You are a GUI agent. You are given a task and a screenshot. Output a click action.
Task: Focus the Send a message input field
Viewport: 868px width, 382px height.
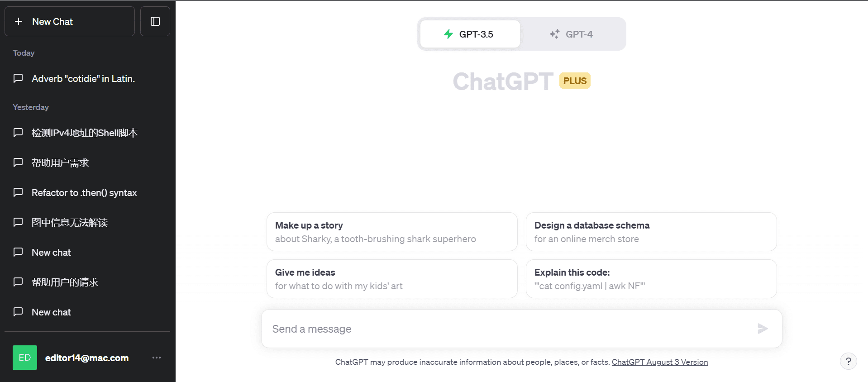pyautogui.click(x=507, y=329)
